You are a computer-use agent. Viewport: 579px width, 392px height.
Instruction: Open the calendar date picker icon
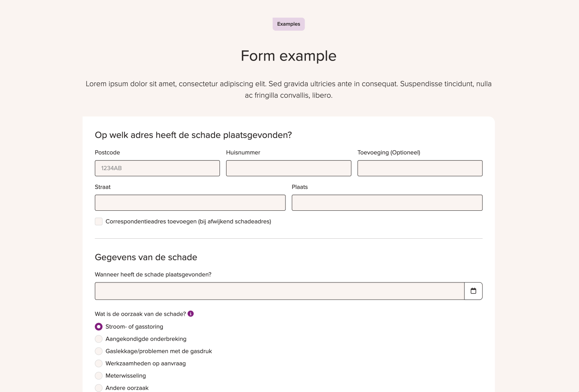point(473,291)
